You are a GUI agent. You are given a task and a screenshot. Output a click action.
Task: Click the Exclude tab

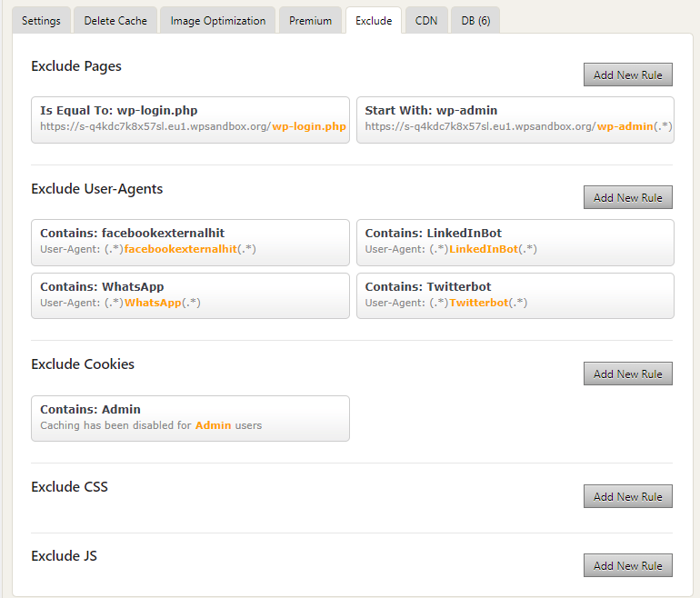pyautogui.click(x=374, y=21)
